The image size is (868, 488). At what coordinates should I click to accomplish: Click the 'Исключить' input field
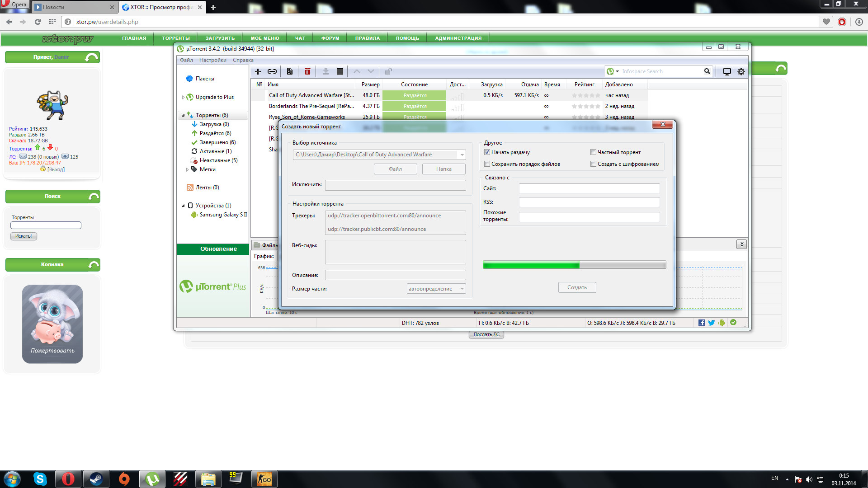point(395,185)
